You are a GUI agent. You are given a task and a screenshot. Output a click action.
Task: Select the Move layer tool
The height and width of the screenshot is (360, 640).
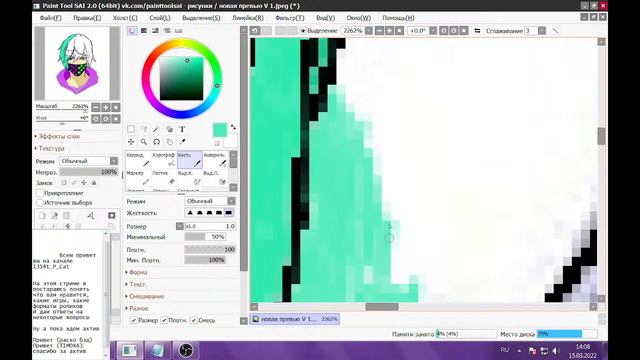coord(131,142)
